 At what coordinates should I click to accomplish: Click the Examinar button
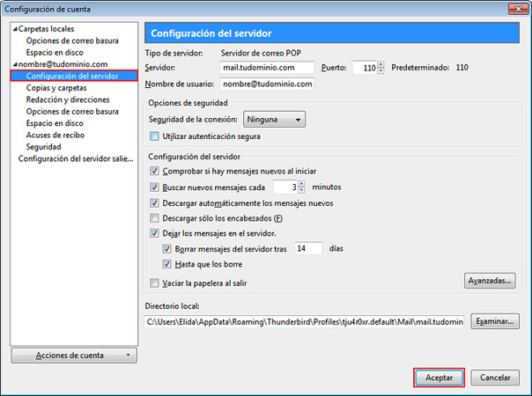[495, 321]
